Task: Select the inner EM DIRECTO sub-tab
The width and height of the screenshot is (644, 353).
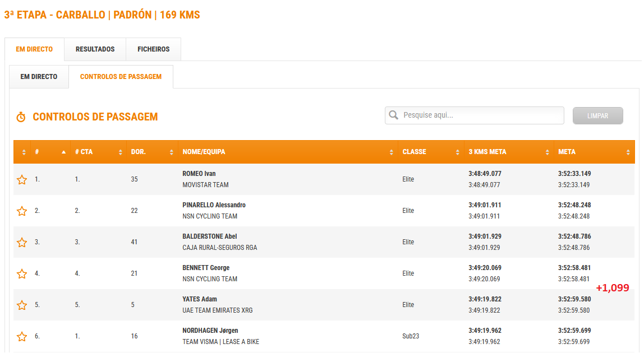Action: coord(39,77)
